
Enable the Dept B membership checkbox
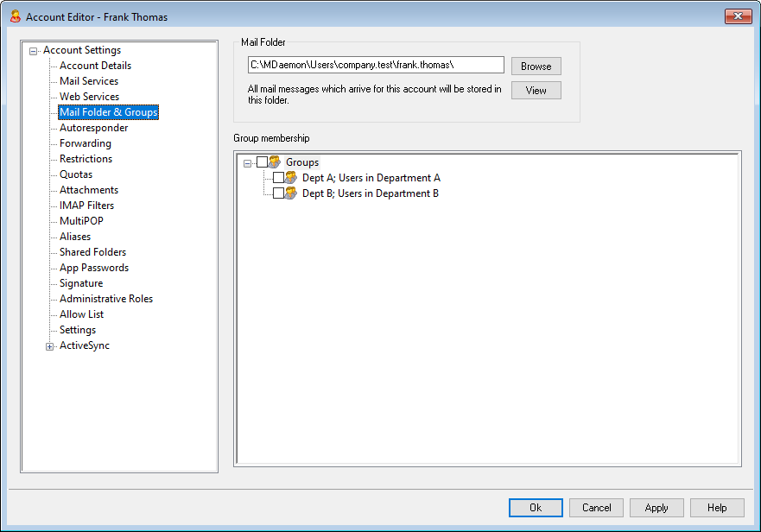tap(278, 193)
